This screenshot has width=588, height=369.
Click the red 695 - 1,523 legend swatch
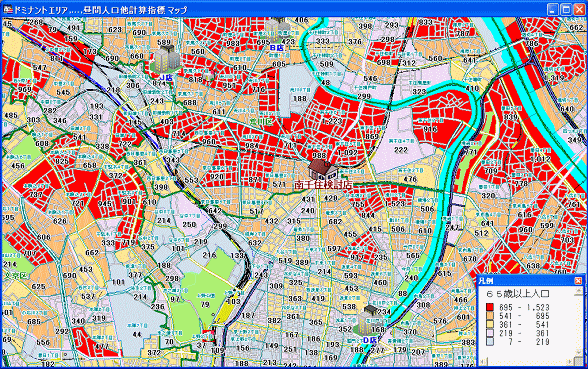(490, 307)
